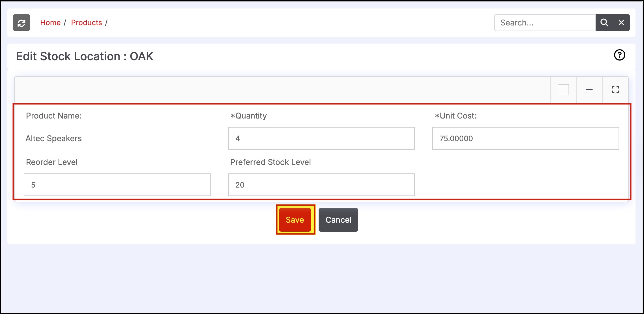Click the Cancel button
The image size is (644, 314).
coord(338,220)
